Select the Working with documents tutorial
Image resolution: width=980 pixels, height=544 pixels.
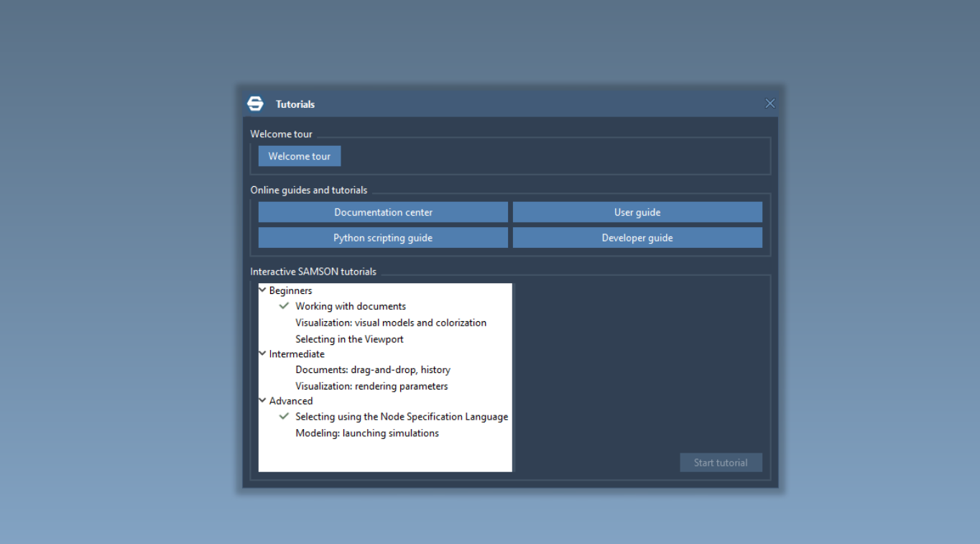(x=351, y=306)
